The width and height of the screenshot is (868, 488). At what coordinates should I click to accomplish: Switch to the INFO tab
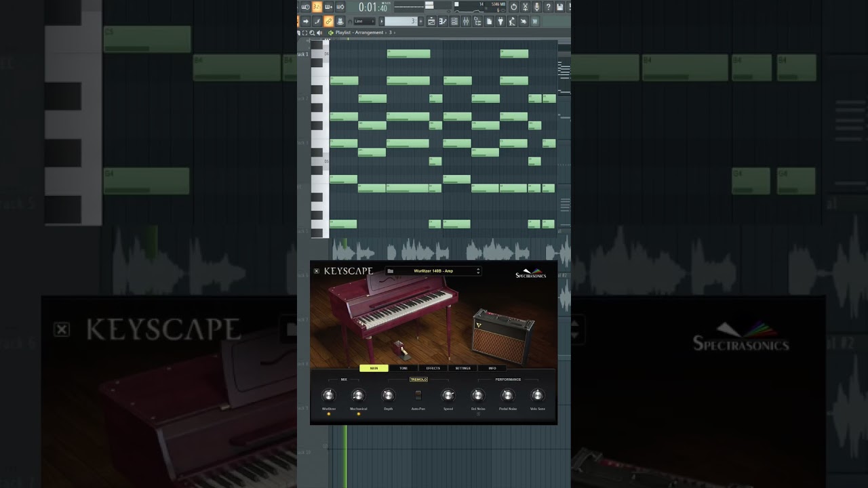[492, 368]
